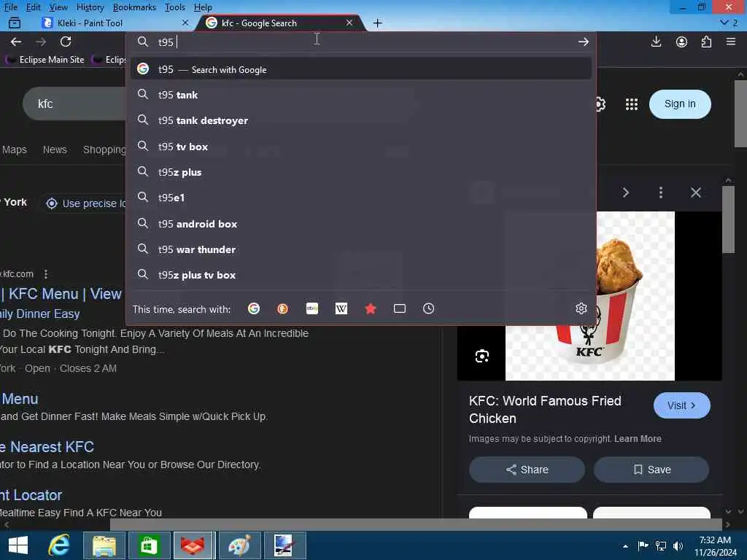
Task: Select suggestion t95 war thunder
Action: pyautogui.click(x=360, y=249)
